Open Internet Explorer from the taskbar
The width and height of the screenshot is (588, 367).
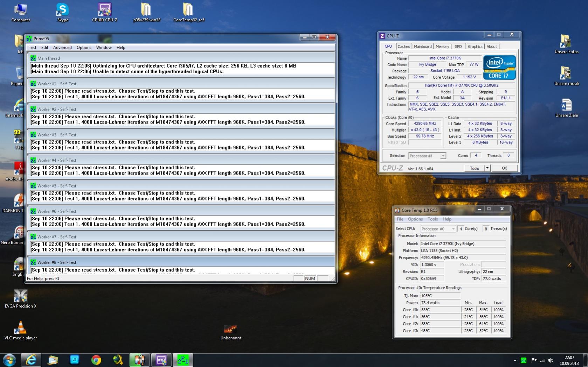[31, 360]
